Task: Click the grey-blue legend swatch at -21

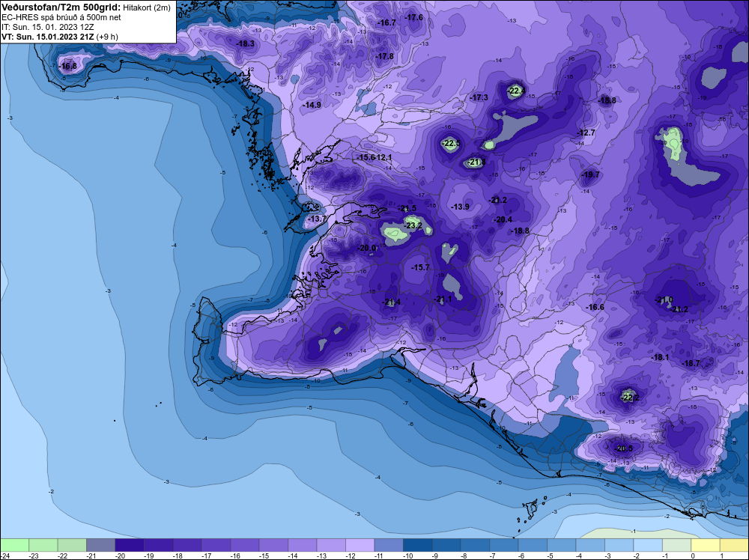Action: [x=101, y=545]
